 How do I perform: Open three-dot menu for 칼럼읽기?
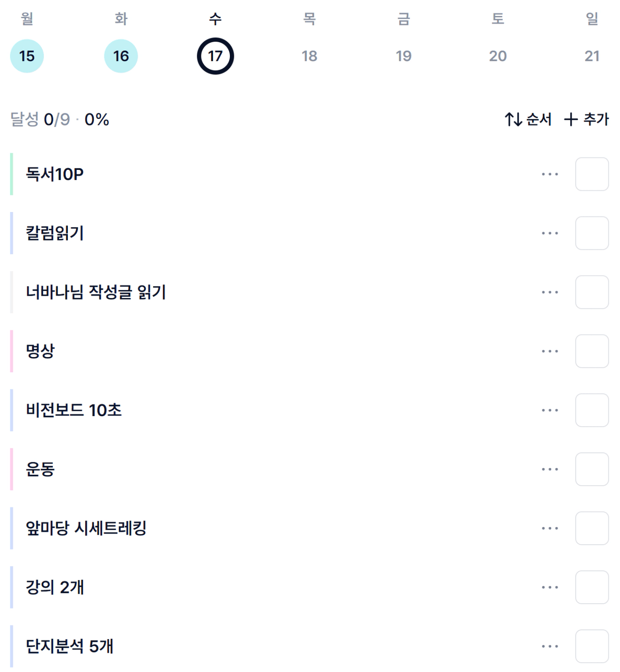pos(549,233)
